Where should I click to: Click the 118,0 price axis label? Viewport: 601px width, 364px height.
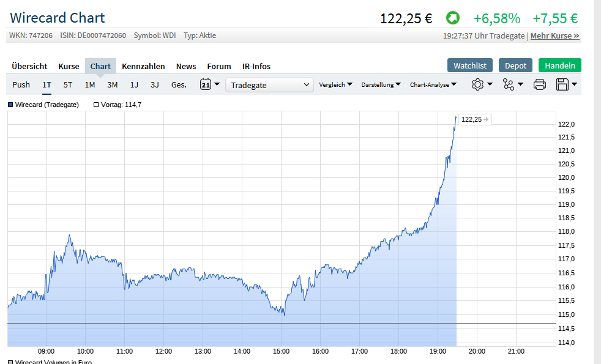(x=567, y=231)
